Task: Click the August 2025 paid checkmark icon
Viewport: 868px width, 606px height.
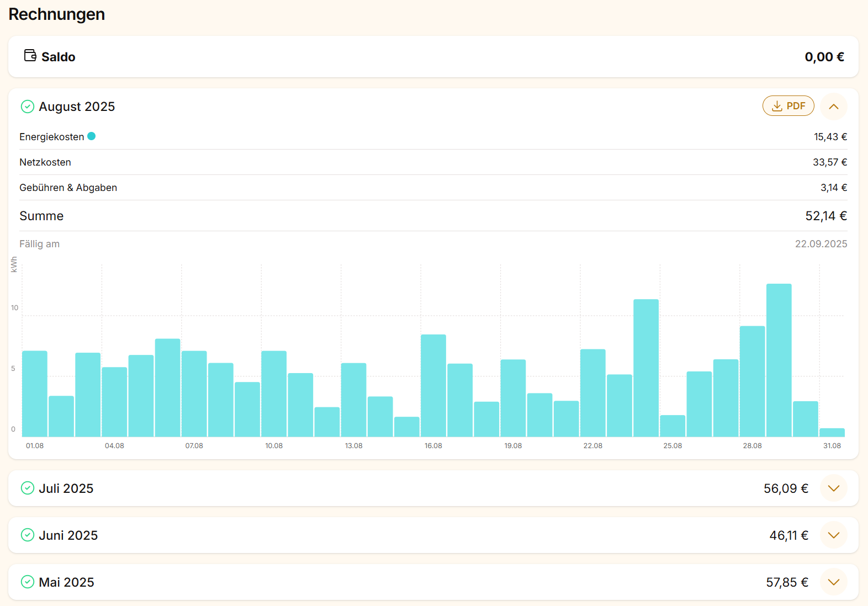Action: click(x=28, y=107)
